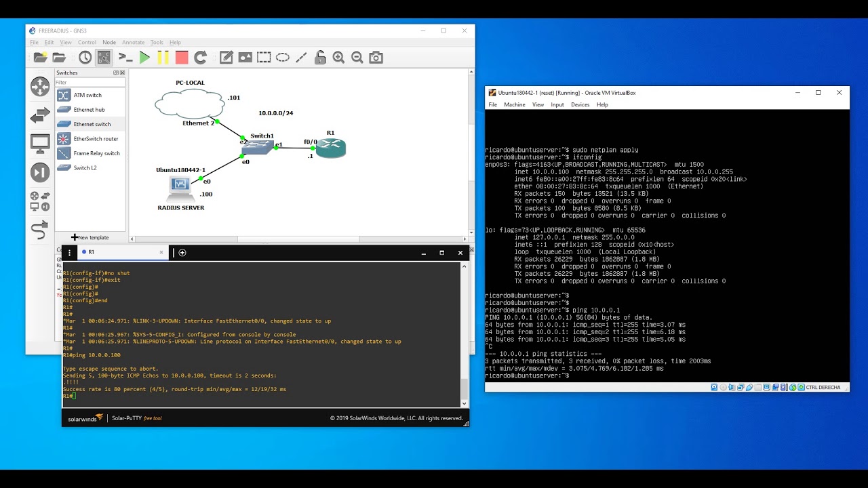The width and height of the screenshot is (868, 488).
Task: Click Add a note icon
Action: coord(226,58)
